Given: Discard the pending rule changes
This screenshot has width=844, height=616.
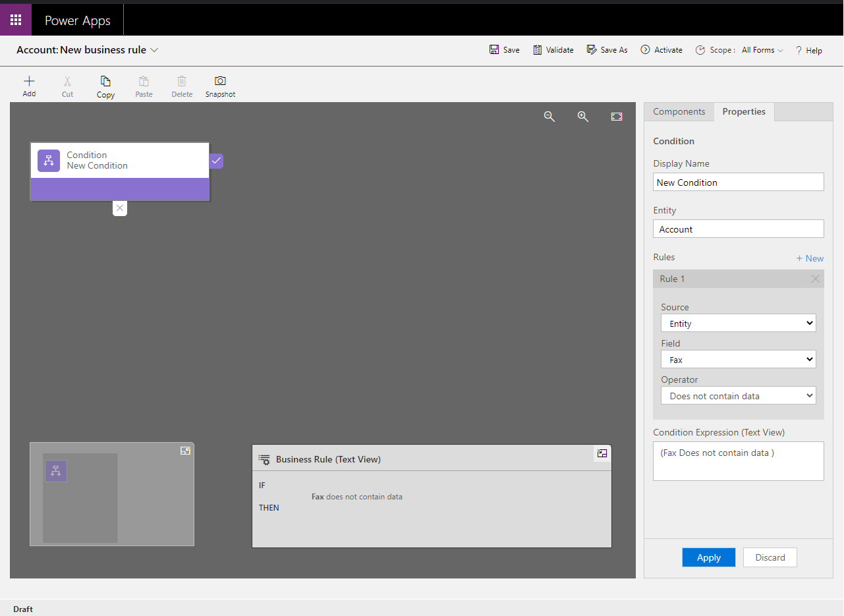Looking at the screenshot, I should [770, 557].
